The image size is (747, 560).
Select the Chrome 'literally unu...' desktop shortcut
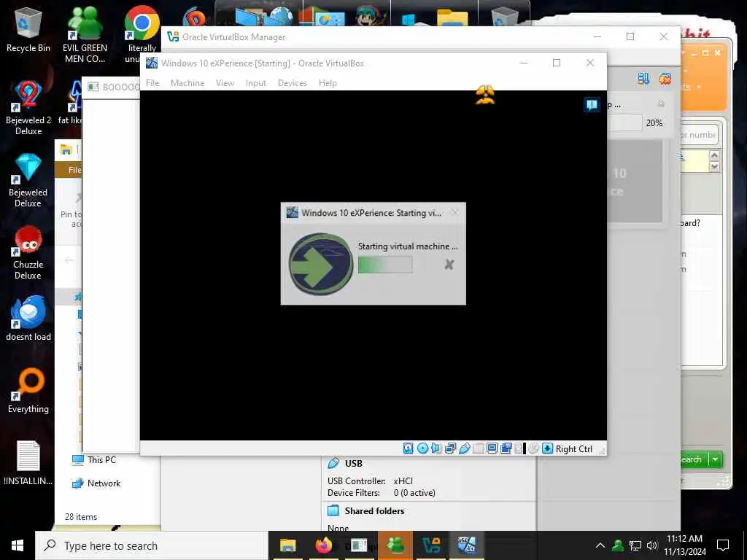[141, 34]
